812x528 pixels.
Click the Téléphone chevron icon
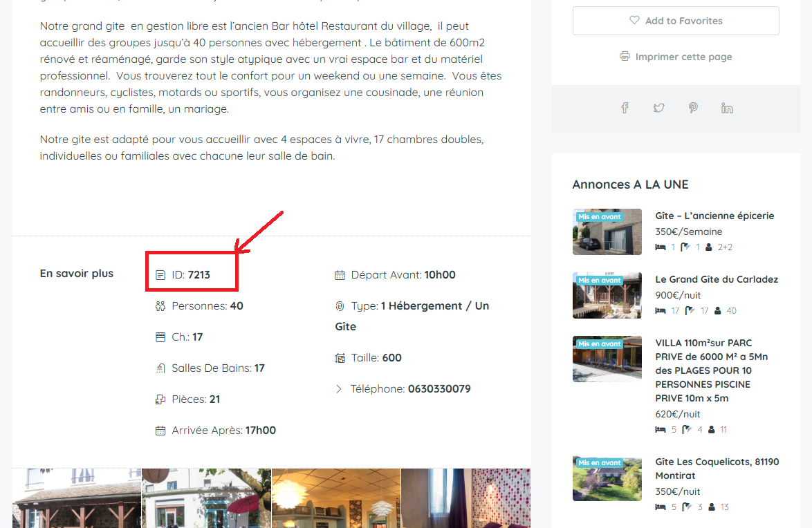click(x=339, y=389)
